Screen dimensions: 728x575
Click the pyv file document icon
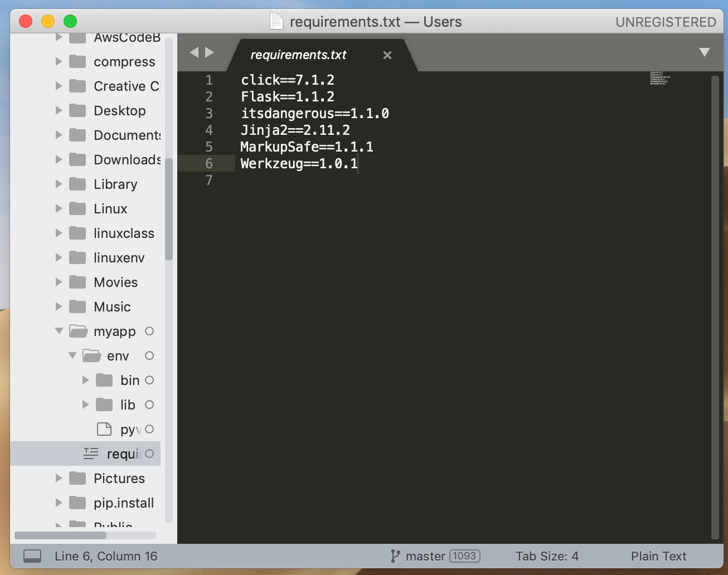click(x=104, y=429)
